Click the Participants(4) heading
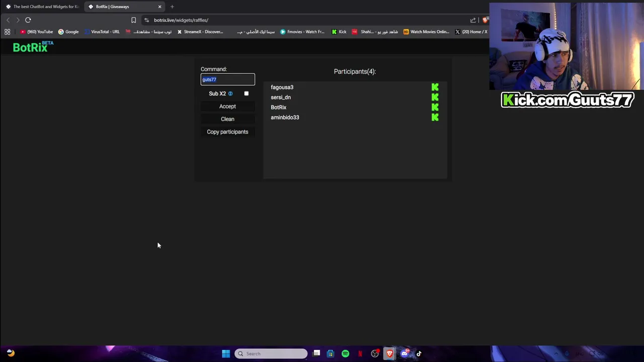Screen dimensions: 644x362 coord(355,71)
